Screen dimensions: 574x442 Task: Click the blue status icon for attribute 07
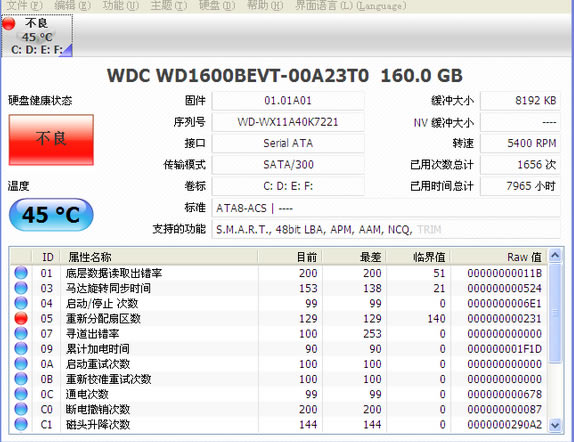click(21, 334)
